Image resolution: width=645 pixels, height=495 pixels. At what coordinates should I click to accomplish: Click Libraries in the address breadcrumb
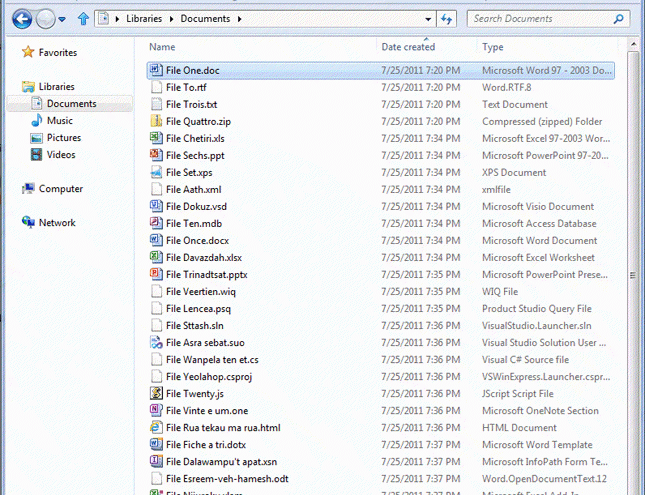pyautogui.click(x=144, y=19)
